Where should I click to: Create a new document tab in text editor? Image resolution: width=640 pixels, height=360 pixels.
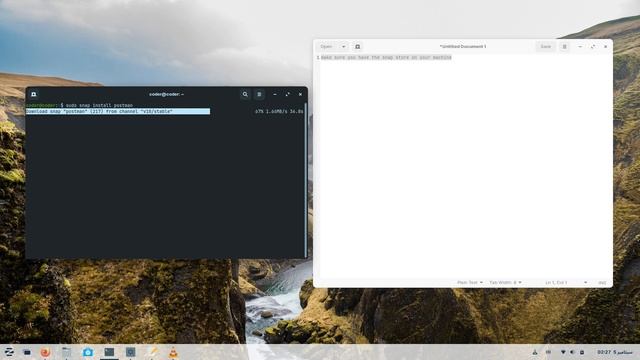click(358, 47)
